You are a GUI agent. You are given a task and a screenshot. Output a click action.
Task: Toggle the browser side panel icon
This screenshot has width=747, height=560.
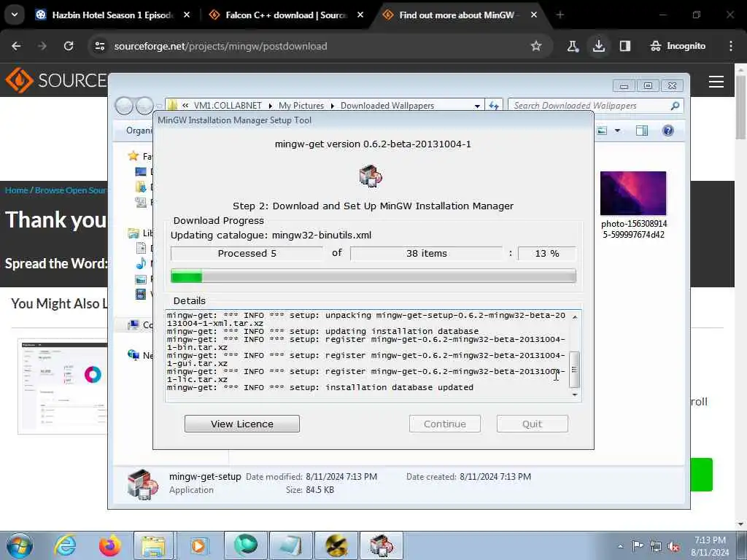point(625,46)
